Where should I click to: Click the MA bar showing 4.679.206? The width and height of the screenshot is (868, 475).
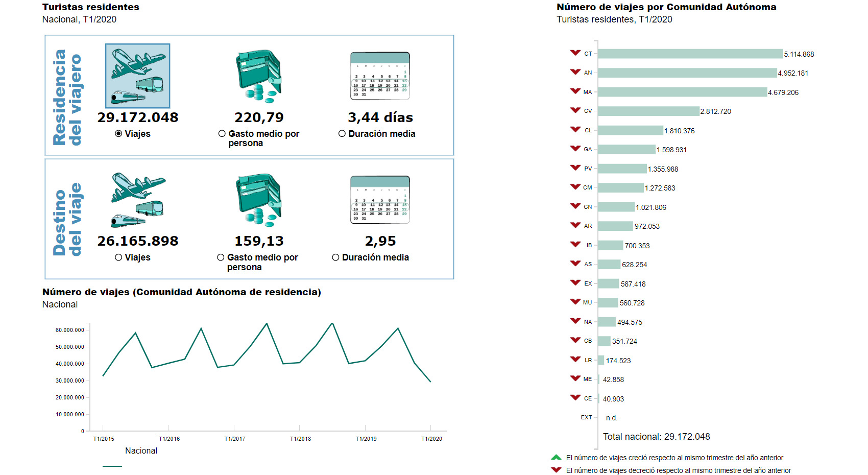tap(682, 92)
